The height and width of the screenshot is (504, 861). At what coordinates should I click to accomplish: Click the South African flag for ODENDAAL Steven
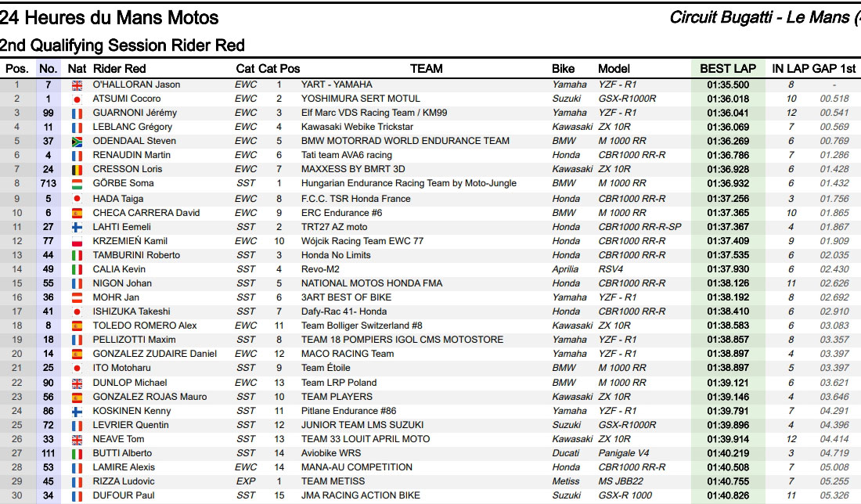(77, 141)
